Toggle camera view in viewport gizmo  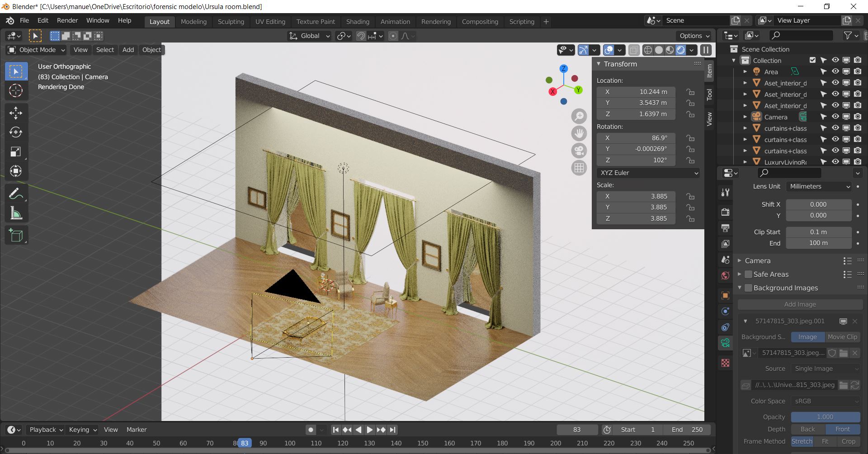pyautogui.click(x=579, y=151)
